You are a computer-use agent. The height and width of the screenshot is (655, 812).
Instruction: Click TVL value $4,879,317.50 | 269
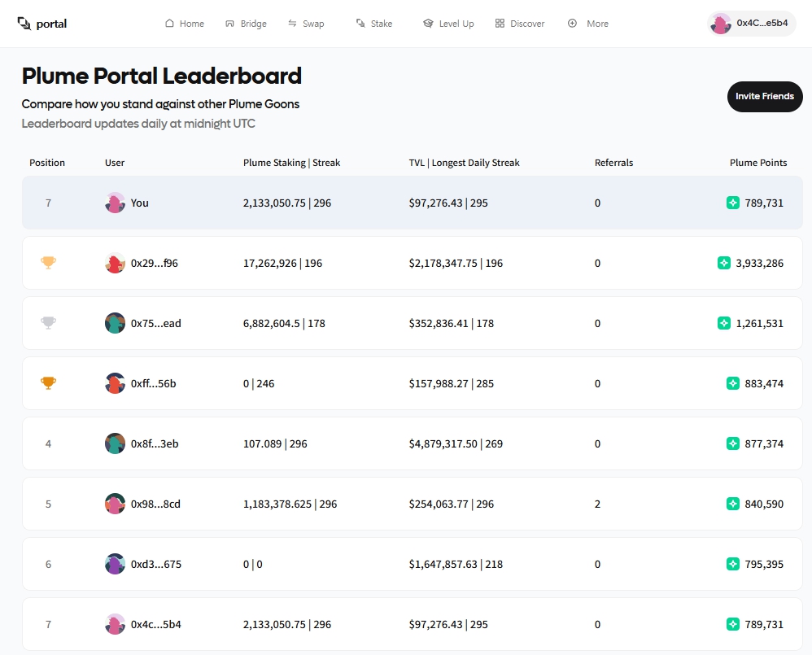click(456, 443)
